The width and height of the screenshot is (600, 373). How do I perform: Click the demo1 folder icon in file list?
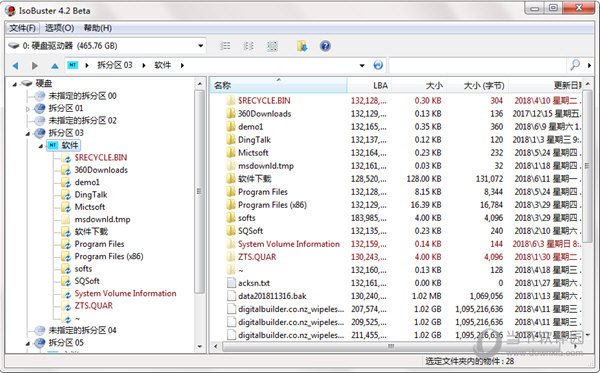[231, 127]
